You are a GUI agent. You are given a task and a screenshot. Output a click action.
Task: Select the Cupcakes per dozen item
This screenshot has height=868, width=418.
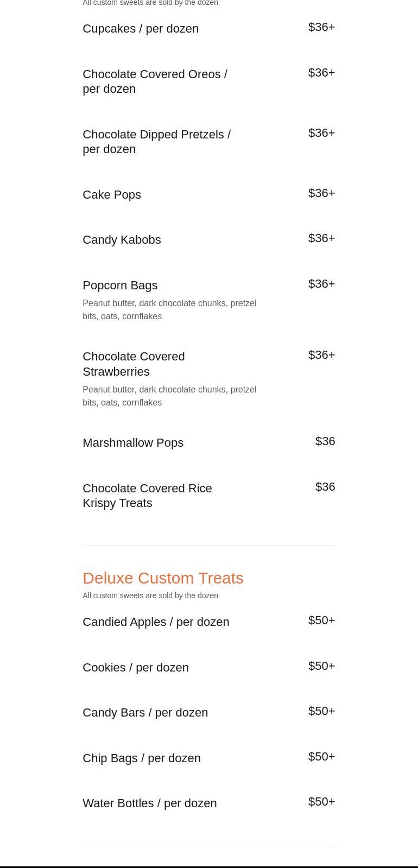click(x=141, y=29)
